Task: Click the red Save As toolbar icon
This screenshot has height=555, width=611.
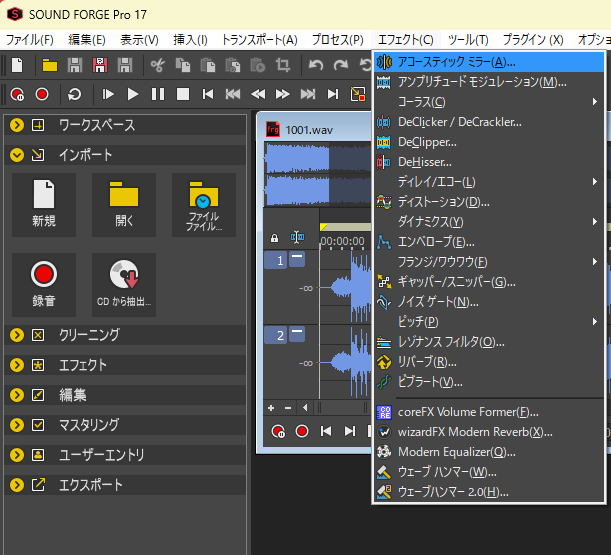Action: click(100, 65)
